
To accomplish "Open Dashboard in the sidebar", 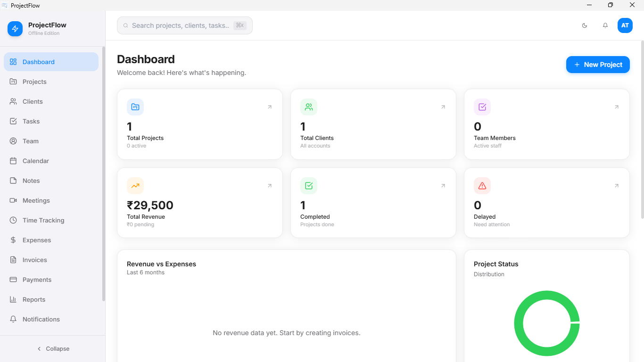I will (x=51, y=62).
